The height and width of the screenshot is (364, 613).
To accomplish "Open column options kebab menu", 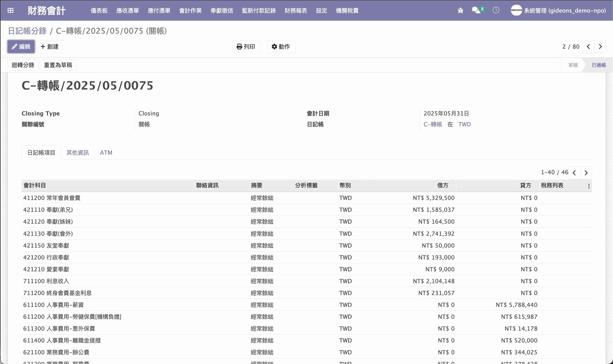I will (x=589, y=186).
